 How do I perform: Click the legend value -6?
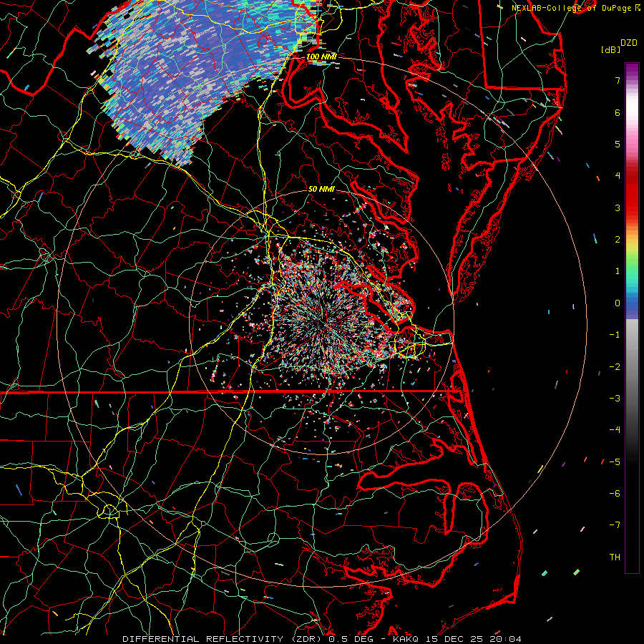tap(615, 494)
